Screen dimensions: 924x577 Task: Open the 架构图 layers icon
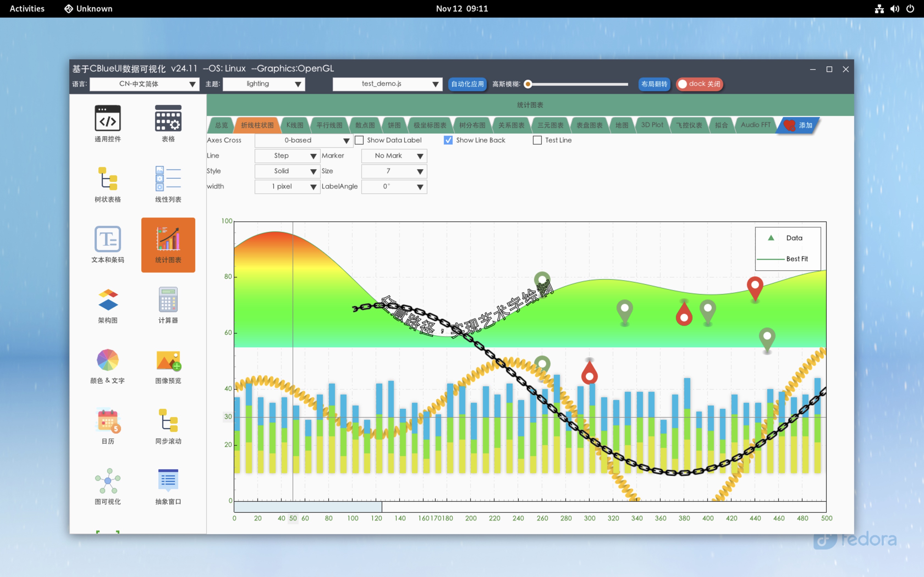point(108,299)
